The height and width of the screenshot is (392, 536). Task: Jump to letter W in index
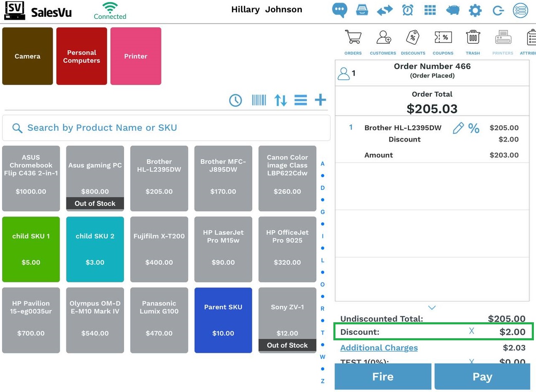(x=322, y=357)
